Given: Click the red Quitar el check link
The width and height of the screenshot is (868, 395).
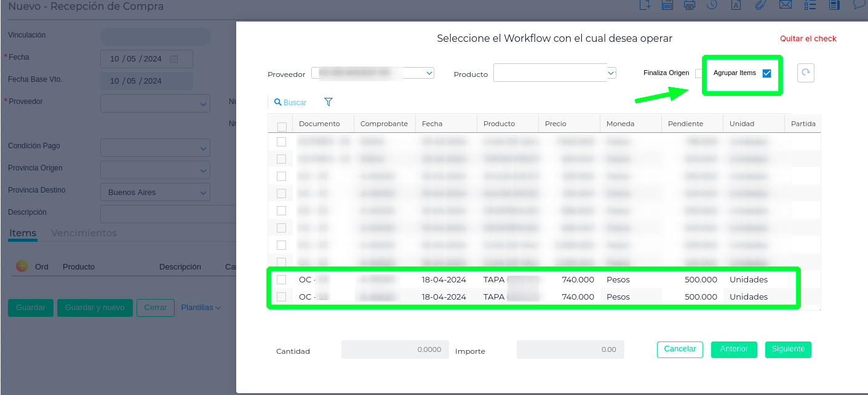Looking at the screenshot, I should [x=808, y=38].
